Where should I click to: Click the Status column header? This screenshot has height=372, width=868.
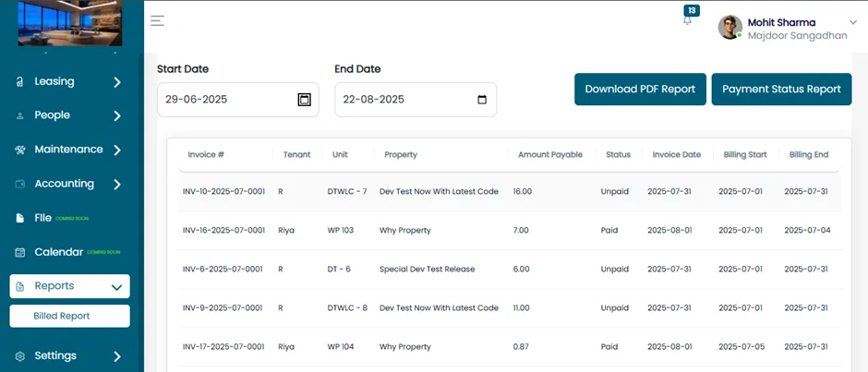coord(619,155)
